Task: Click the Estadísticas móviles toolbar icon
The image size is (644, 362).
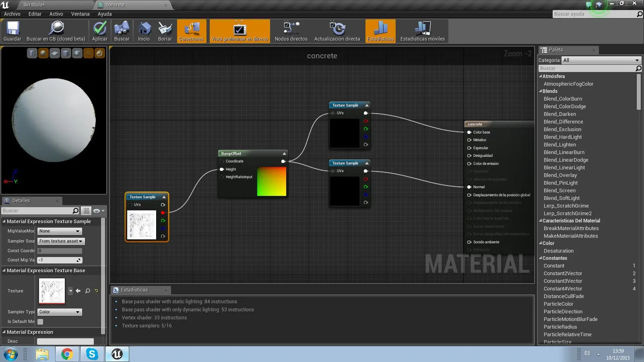Action: [423, 28]
